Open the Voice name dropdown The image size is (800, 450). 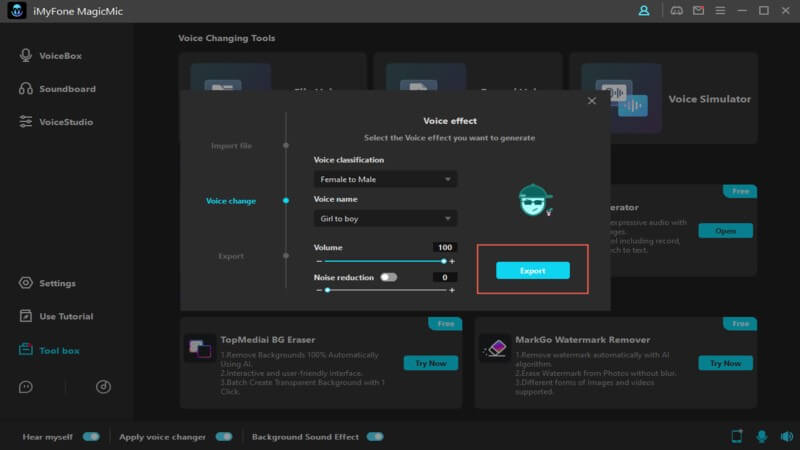pyautogui.click(x=385, y=218)
